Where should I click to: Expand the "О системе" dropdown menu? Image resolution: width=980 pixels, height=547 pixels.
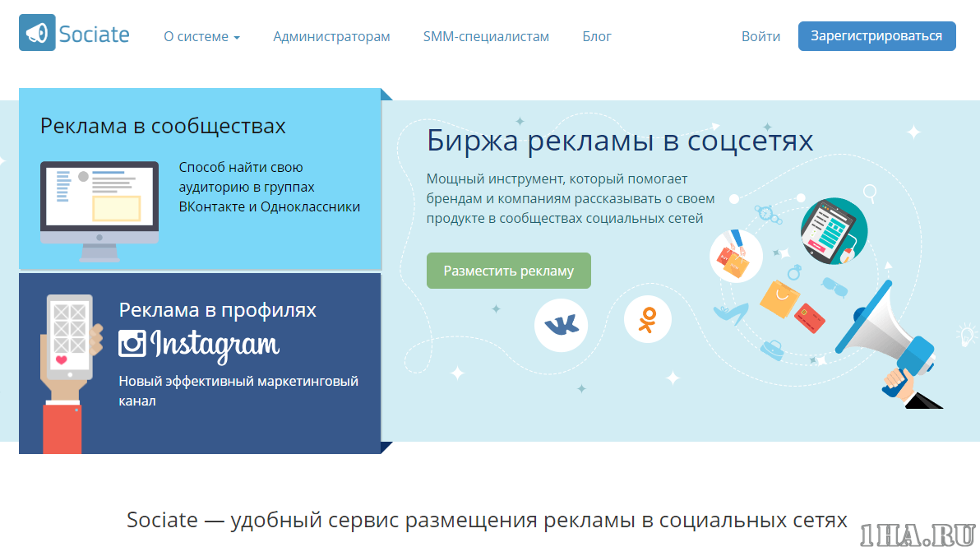click(x=201, y=36)
